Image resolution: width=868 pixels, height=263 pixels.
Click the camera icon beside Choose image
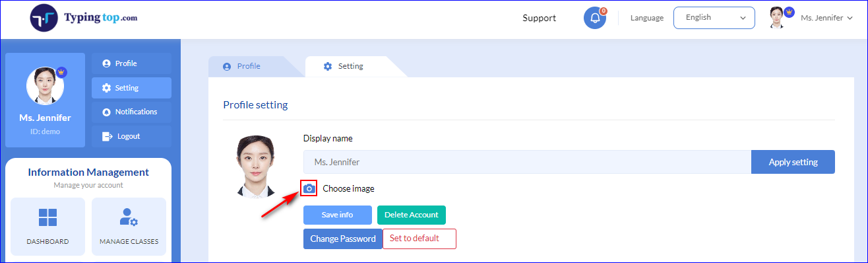coord(309,188)
